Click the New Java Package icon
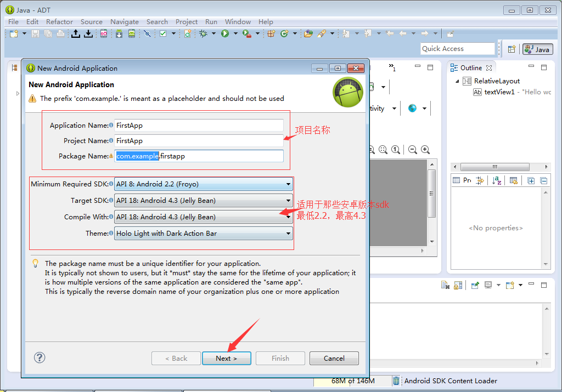The width and height of the screenshot is (562, 392). pos(271,34)
